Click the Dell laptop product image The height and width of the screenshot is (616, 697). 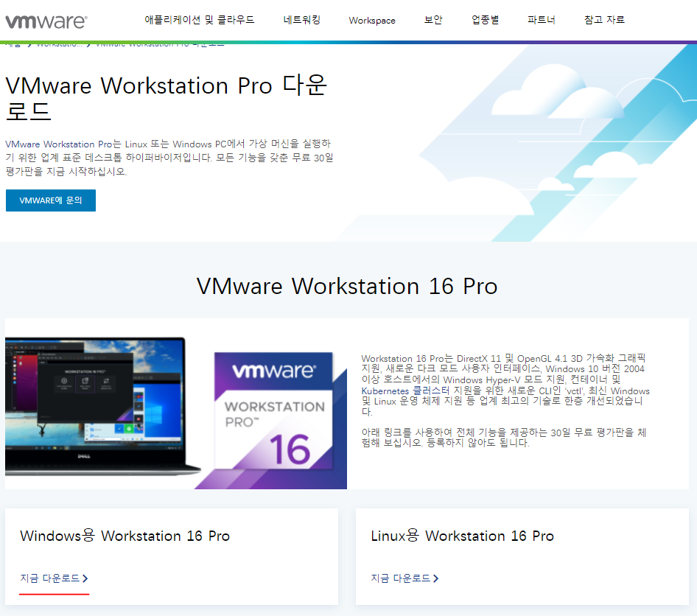pyautogui.click(x=102, y=406)
